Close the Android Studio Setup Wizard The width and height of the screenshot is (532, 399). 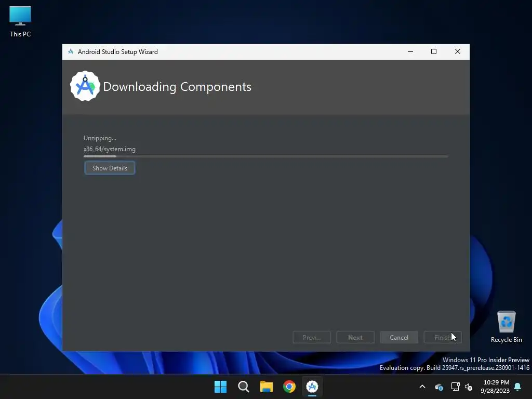click(x=457, y=51)
